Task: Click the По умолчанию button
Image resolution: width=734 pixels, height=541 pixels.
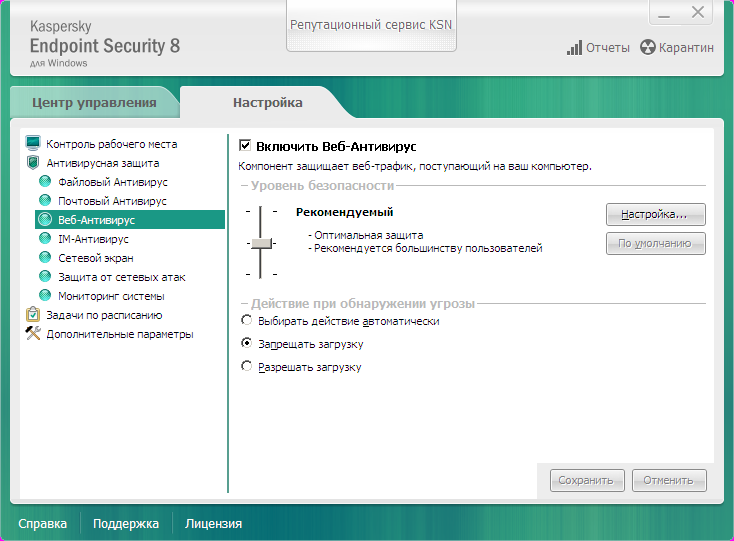Action: 655,243
